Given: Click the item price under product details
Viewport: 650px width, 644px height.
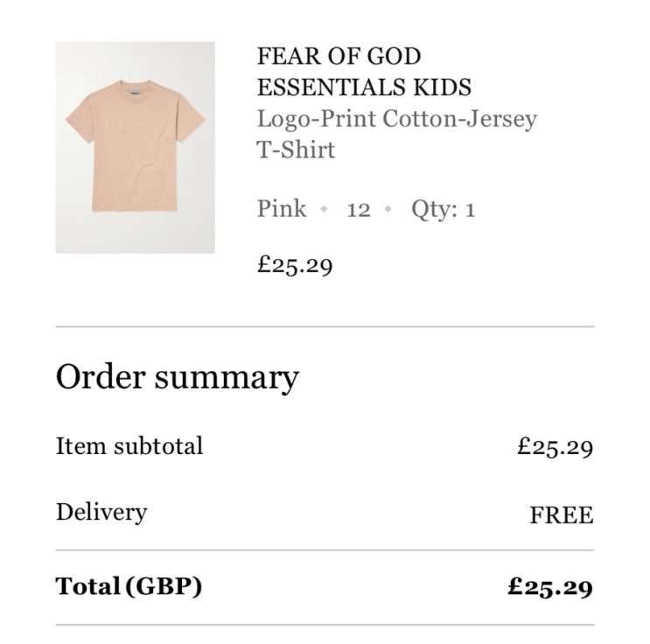Looking at the screenshot, I should coord(295,264).
